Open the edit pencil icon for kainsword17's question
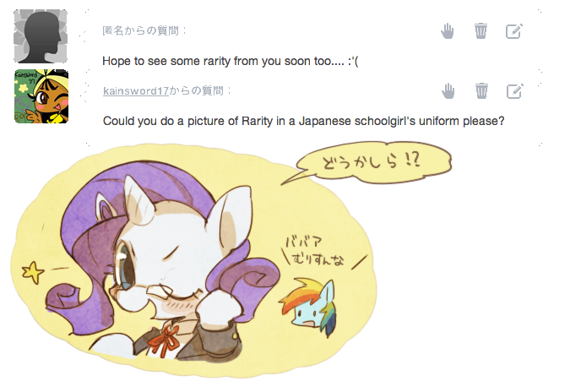This screenshot has height=392, width=581. pos(515,91)
